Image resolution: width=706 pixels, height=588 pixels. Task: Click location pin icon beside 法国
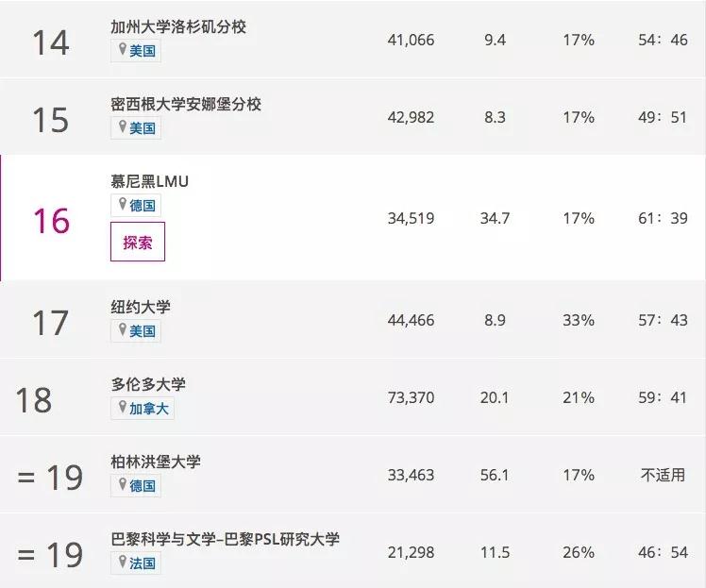click(122, 563)
